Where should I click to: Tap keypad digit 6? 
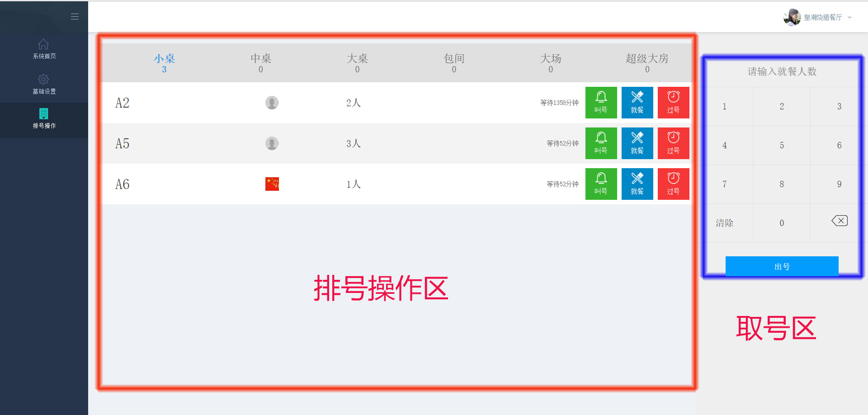pyautogui.click(x=839, y=145)
